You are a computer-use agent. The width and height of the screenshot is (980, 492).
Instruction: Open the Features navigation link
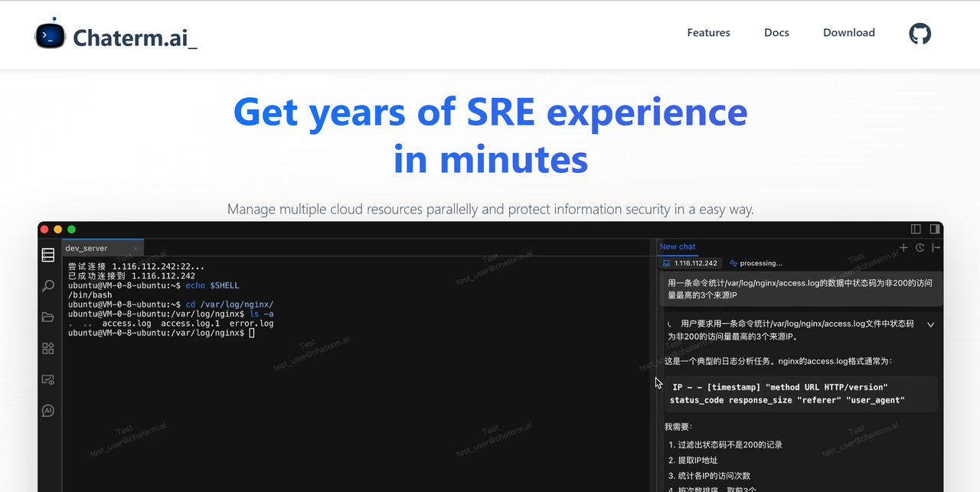tap(708, 33)
